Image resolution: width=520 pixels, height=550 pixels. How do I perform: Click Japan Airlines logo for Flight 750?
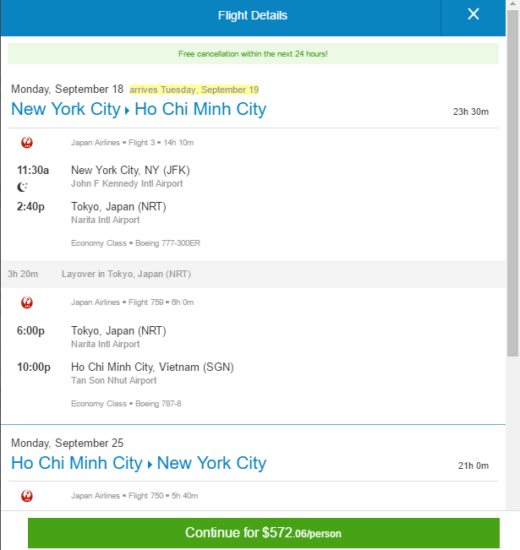tap(27, 496)
